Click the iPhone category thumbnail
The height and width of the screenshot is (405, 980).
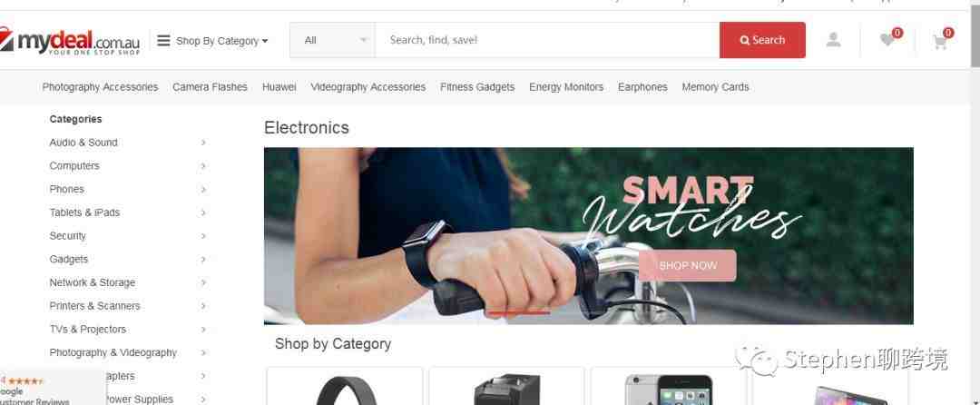[668, 386]
